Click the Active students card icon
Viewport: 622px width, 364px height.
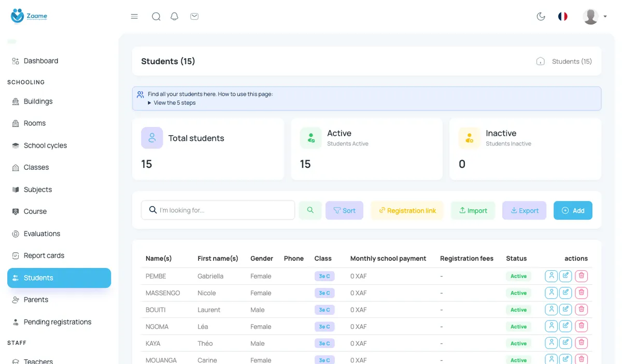click(x=311, y=138)
